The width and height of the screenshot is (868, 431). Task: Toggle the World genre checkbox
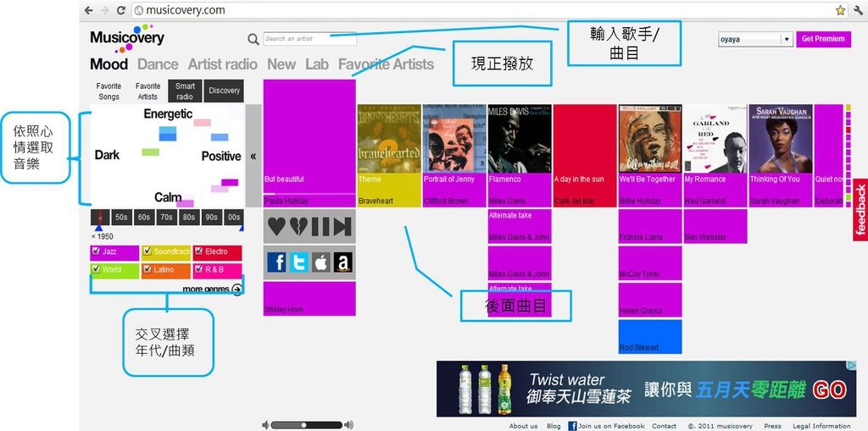(x=96, y=269)
